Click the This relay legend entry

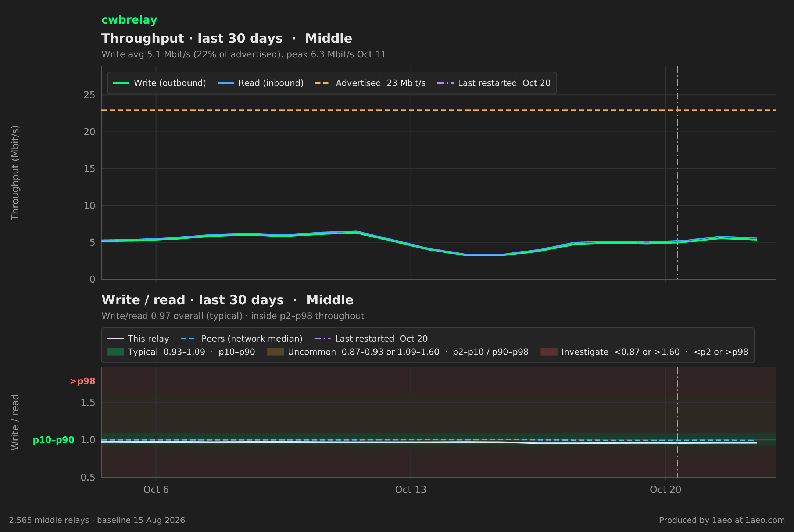tap(138, 339)
